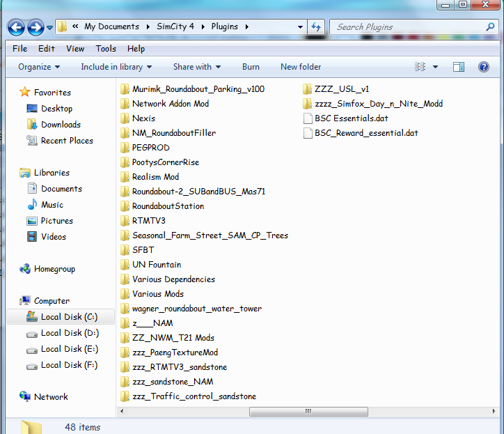
Task: Click the horizontal scrollbar thumb
Action: click(308, 411)
